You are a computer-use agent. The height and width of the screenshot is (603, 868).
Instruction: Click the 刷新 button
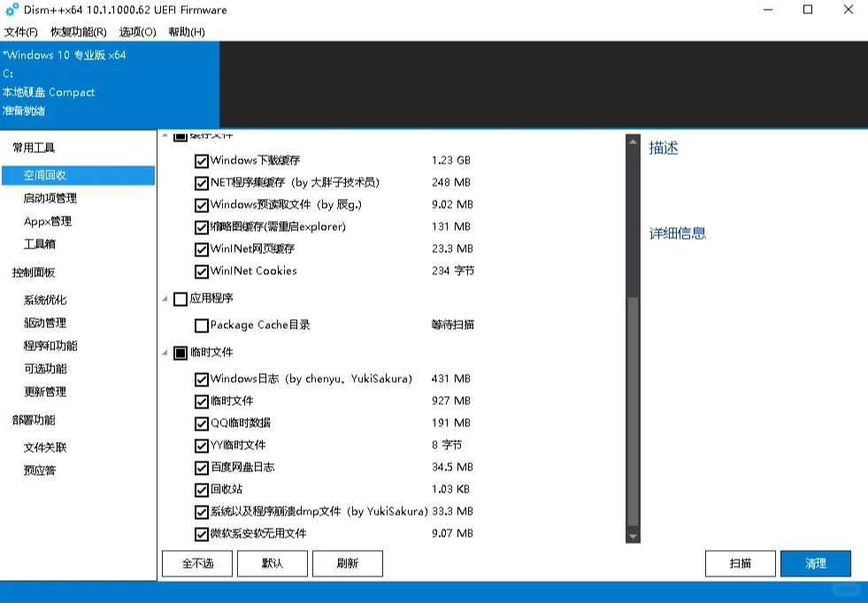click(x=348, y=563)
